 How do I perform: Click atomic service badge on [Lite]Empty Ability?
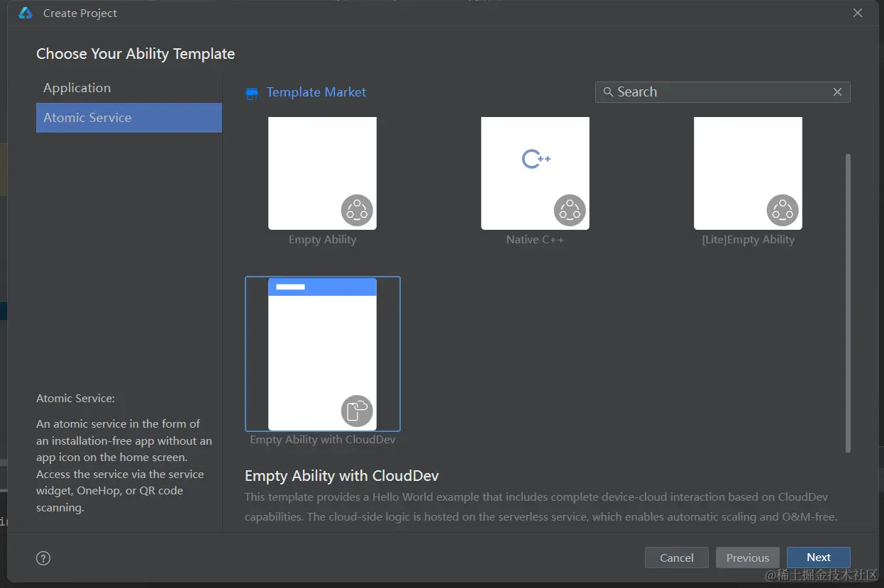pos(783,210)
